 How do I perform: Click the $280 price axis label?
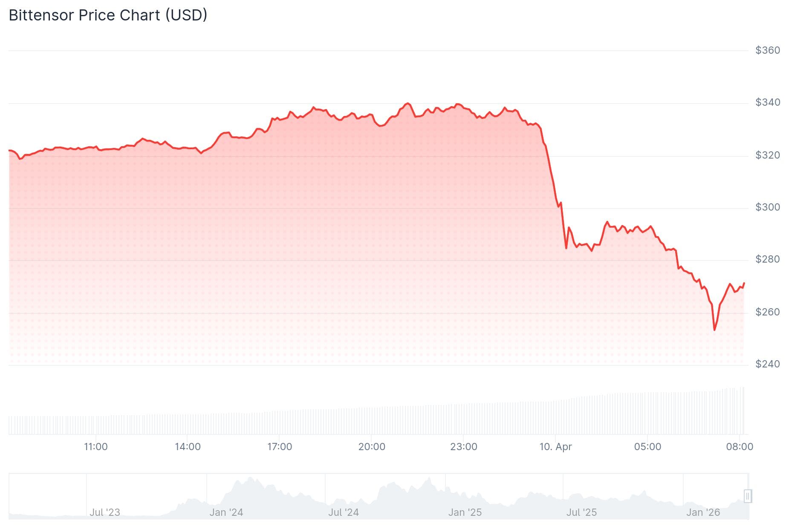[767, 259]
